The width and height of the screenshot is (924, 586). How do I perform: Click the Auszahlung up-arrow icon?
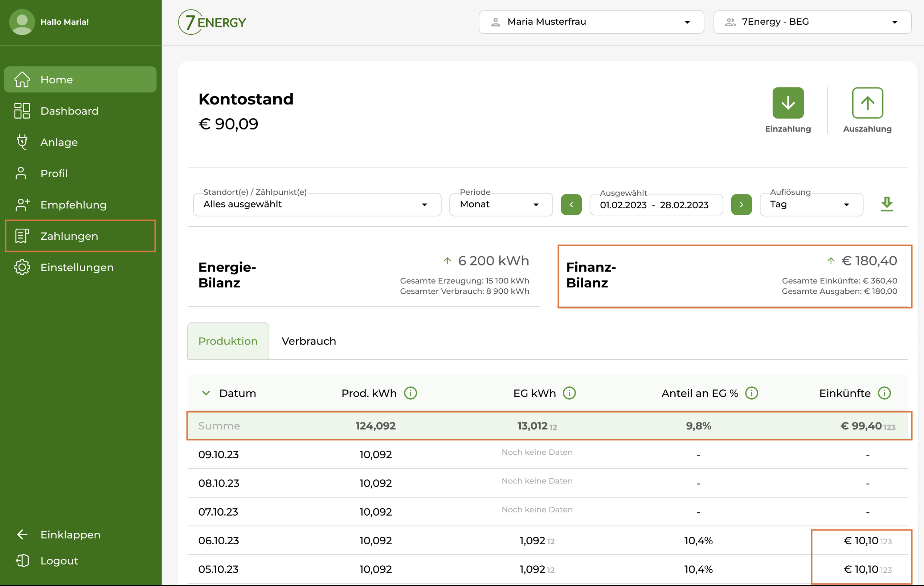coord(867,103)
